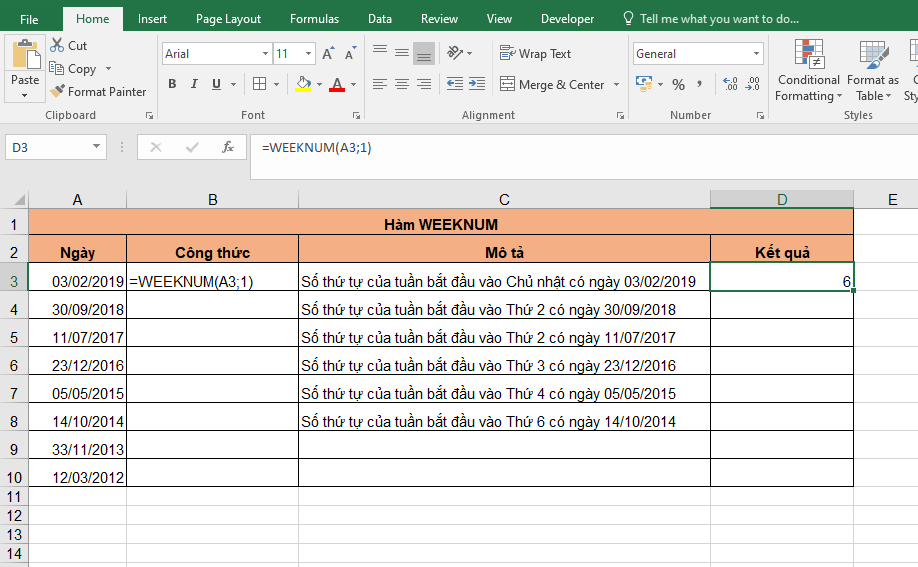Toggle Wrap Text for the cell

tap(535, 54)
